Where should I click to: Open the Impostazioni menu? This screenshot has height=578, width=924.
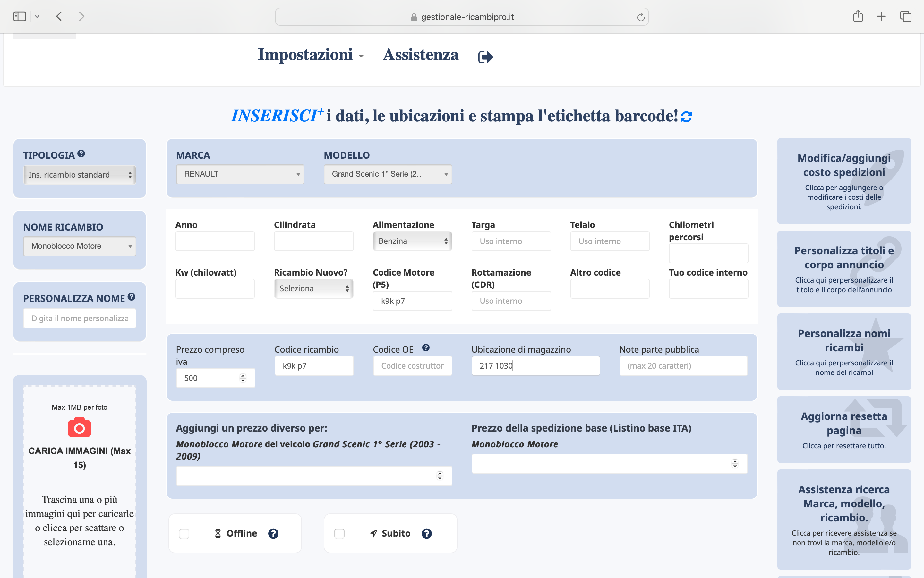pyautogui.click(x=311, y=55)
